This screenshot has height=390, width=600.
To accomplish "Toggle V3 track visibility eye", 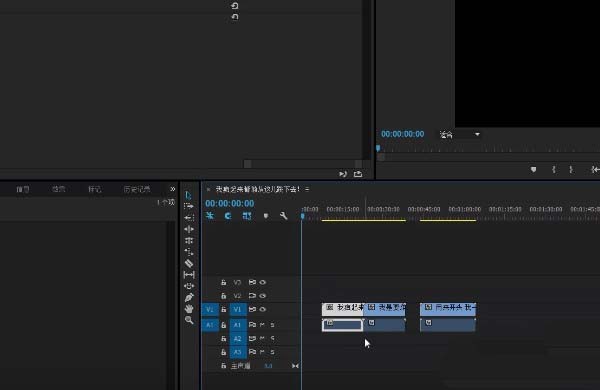I will pyautogui.click(x=262, y=282).
